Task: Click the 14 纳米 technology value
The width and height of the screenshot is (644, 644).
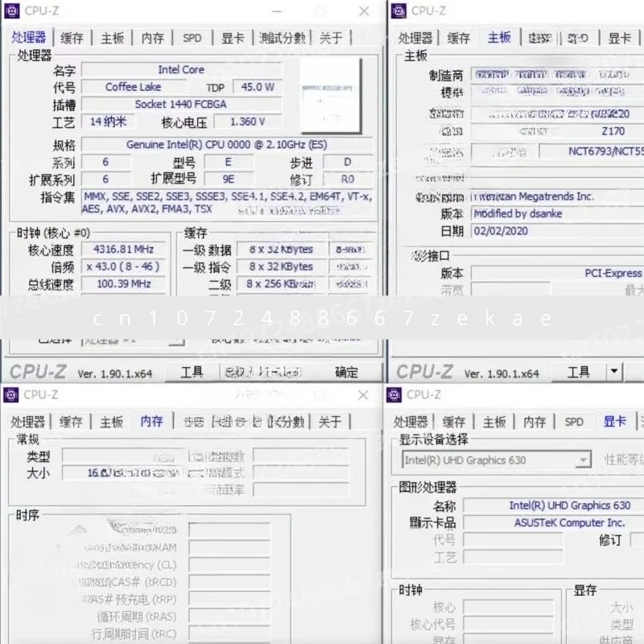Action: 108,122
